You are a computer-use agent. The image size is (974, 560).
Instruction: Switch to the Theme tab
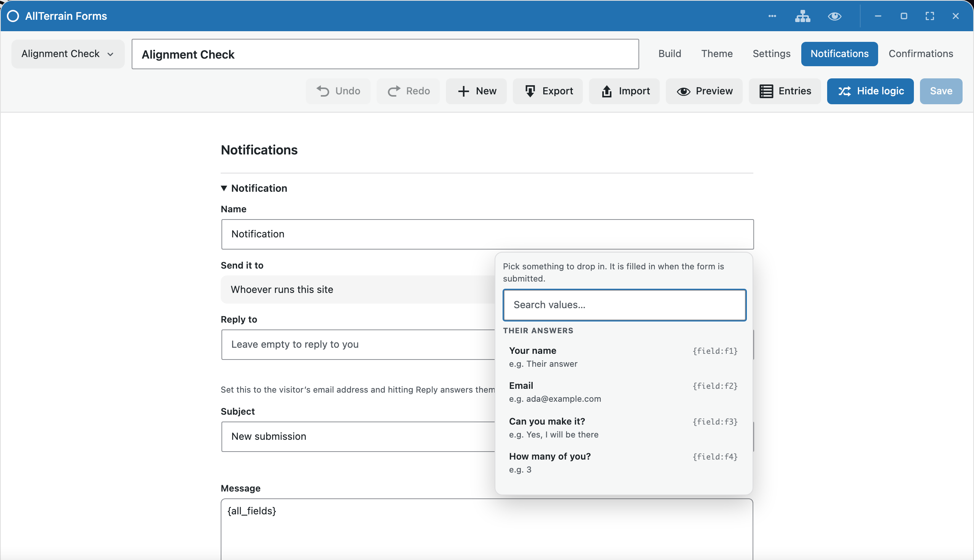click(x=717, y=54)
